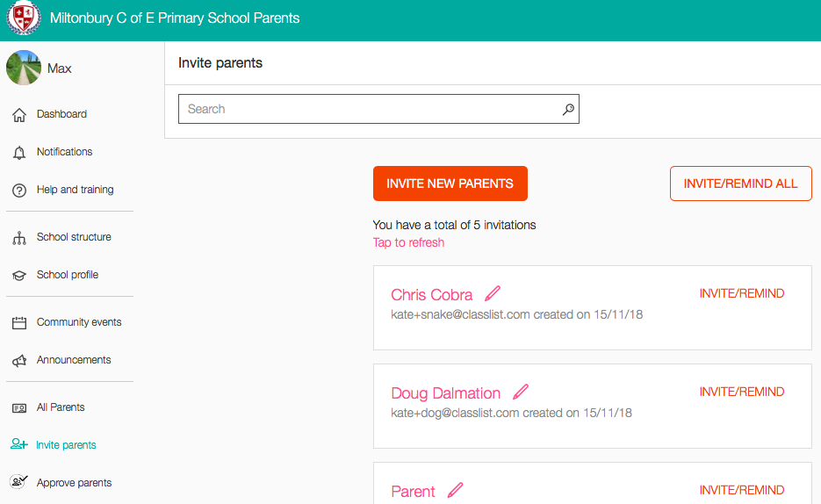The width and height of the screenshot is (821, 504).
Task: Click the Help and training question icon
Action: click(19, 191)
